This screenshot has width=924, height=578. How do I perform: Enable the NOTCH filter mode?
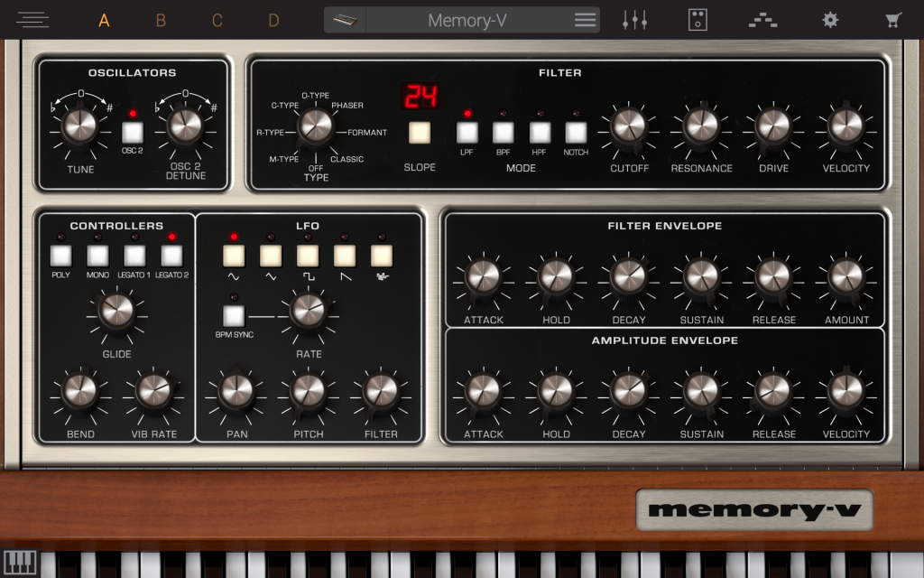[575, 134]
